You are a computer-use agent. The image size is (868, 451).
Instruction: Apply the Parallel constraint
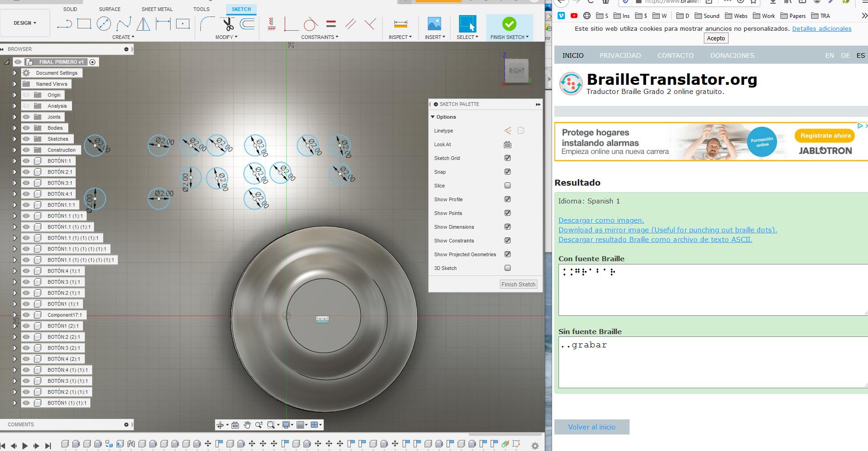350,24
